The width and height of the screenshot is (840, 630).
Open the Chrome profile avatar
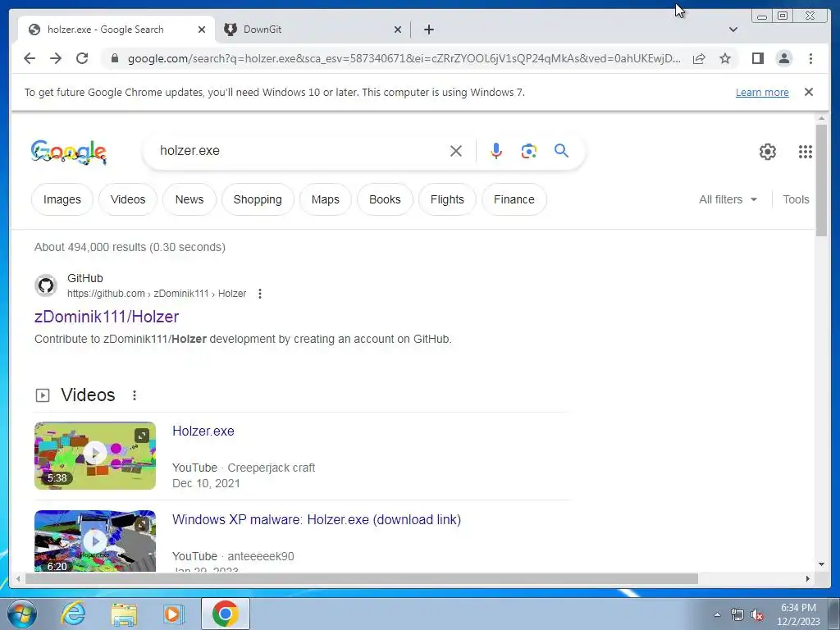click(783, 58)
